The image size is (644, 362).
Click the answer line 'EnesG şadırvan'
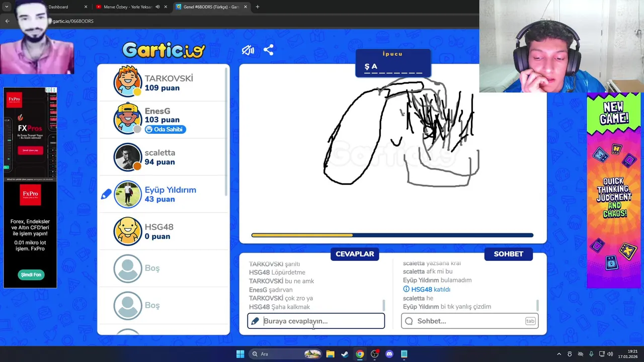pos(271,290)
